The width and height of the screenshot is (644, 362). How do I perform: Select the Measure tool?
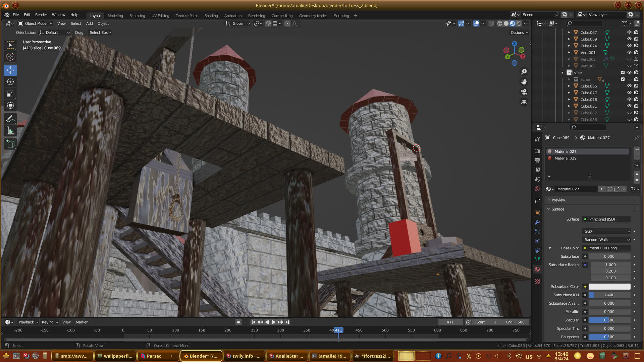point(10,131)
